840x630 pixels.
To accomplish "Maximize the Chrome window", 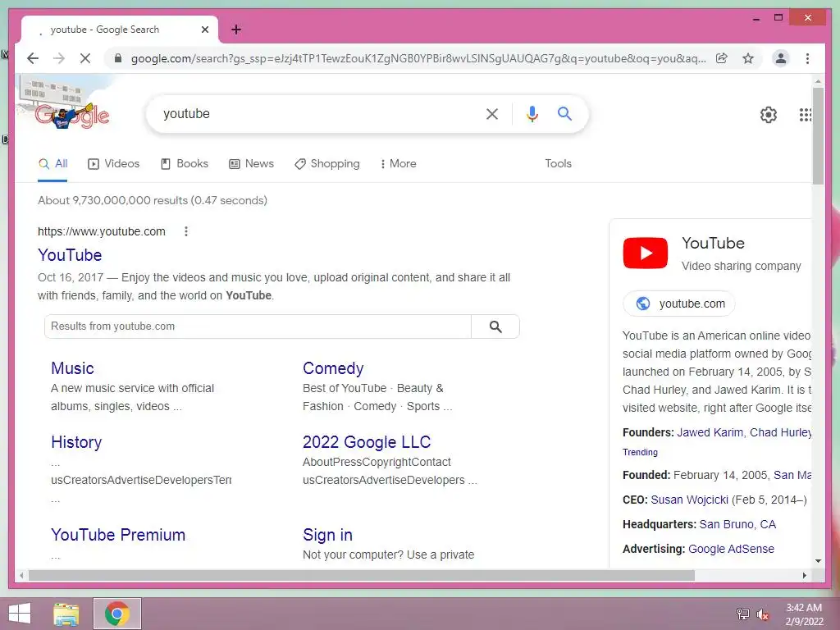I will pos(778,18).
